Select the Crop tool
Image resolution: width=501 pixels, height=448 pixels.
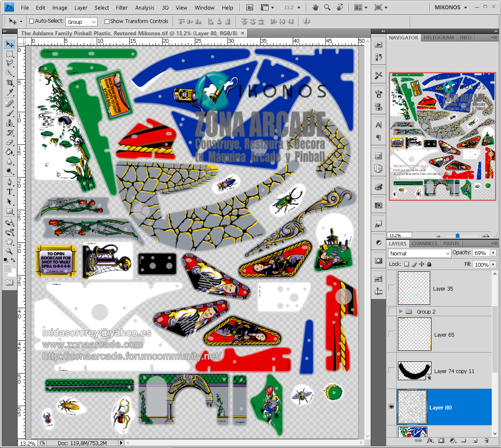tap(10, 82)
